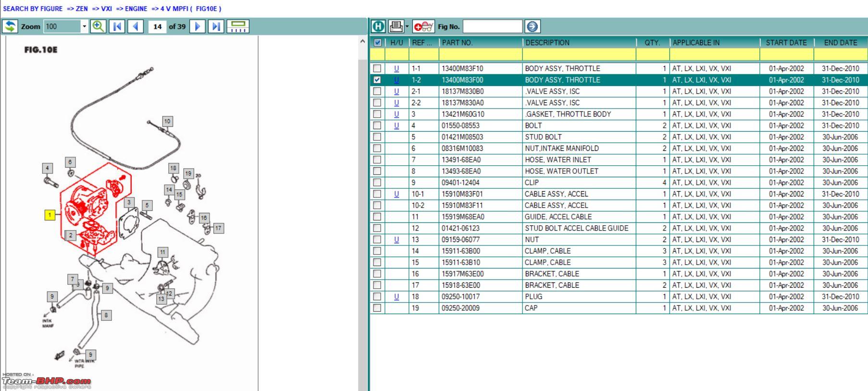The image size is (868, 391).
Task: Open the U link for ref 10-1
Action: [397, 194]
